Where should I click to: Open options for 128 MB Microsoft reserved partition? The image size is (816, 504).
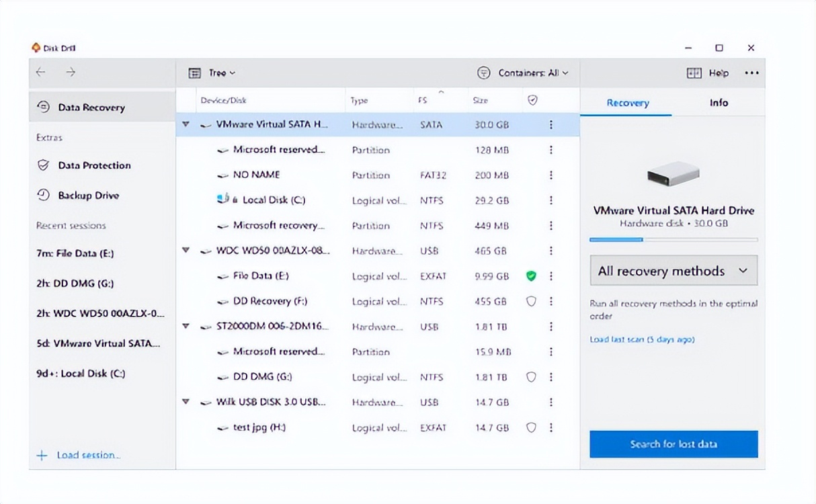[551, 150]
